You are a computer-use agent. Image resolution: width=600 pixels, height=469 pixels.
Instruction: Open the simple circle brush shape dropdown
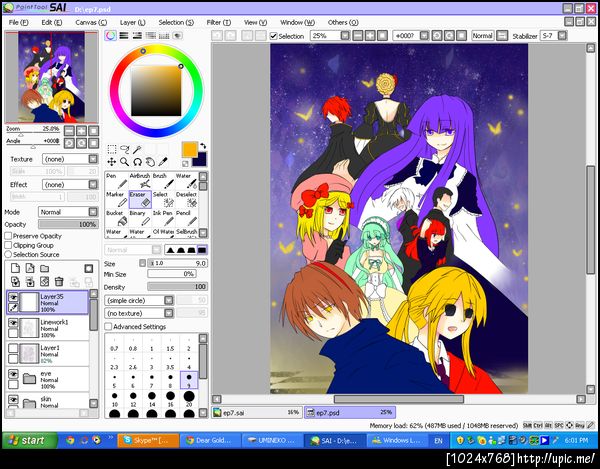tap(139, 300)
